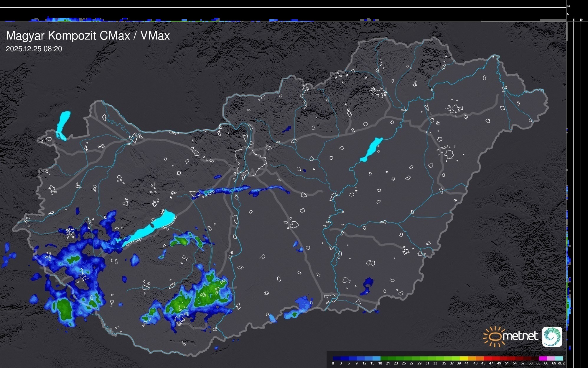Click the Magyar Kompozit CMax / VMax title
The image size is (588, 368).
click(88, 36)
